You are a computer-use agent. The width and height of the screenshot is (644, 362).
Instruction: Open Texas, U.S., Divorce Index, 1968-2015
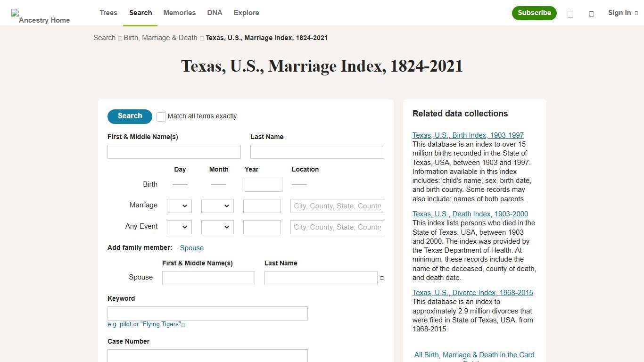pos(472,292)
